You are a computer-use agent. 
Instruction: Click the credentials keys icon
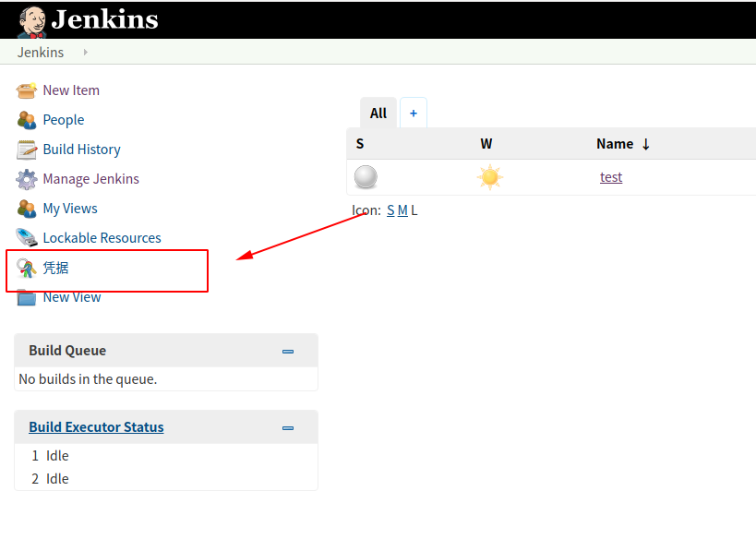click(26, 268)
